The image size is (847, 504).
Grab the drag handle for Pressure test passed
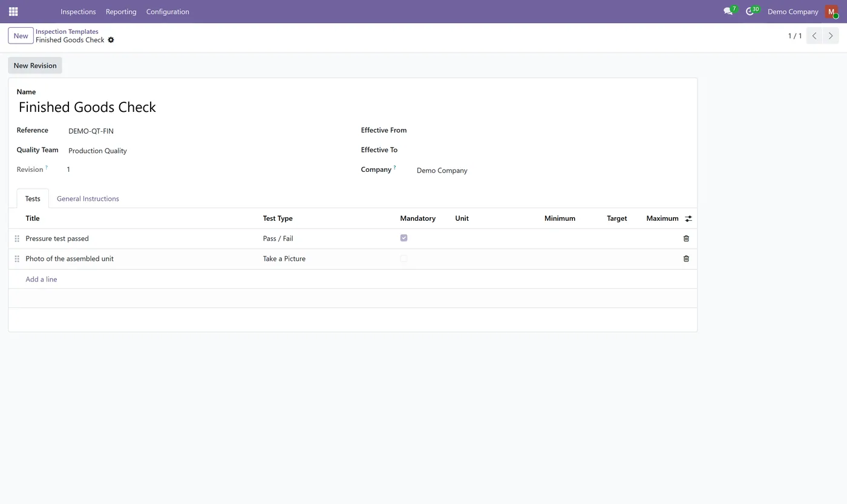[x=17, y=238]
